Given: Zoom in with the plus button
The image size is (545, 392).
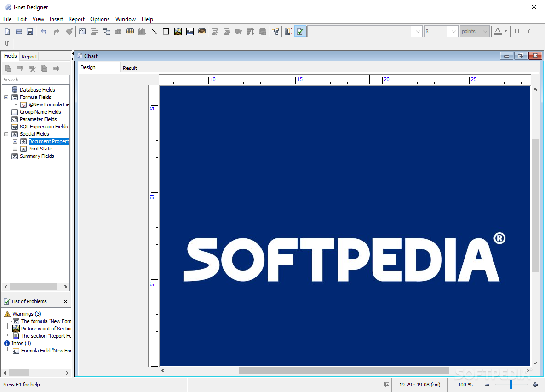Looking at the screenshot, I should [x=535, y=385].
